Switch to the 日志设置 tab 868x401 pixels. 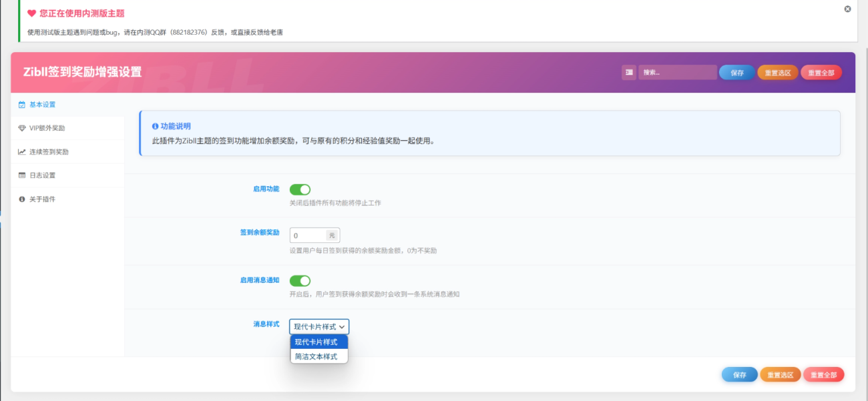click(43, 175)
